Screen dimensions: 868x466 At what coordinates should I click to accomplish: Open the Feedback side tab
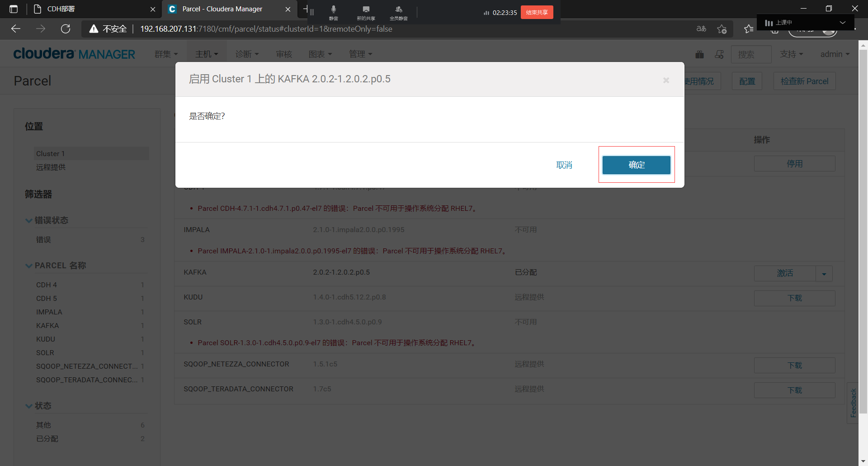(853, 403)
